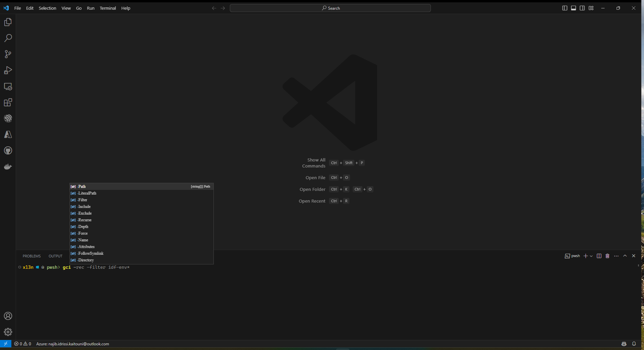Screen dimensions: 644x350
Task: Toggle the bottom panel layout button
Action: (x=574, y=8)
